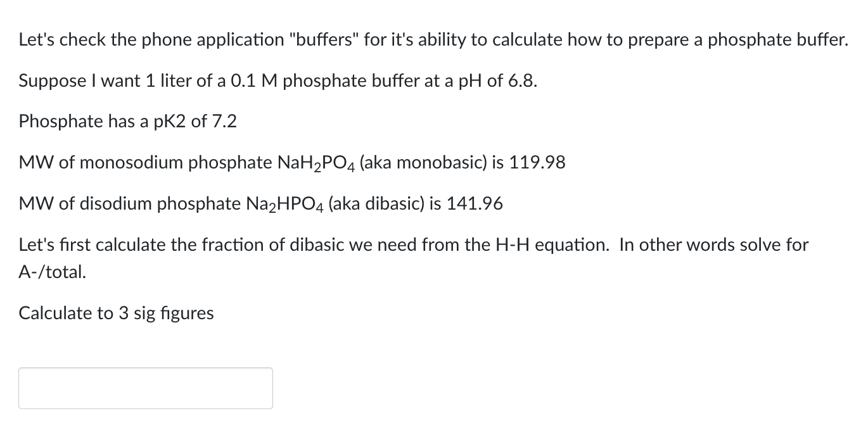The image size is (868, 437).
Task: Select the molecular weight value 141.96
Action: (x=479, y=203)
